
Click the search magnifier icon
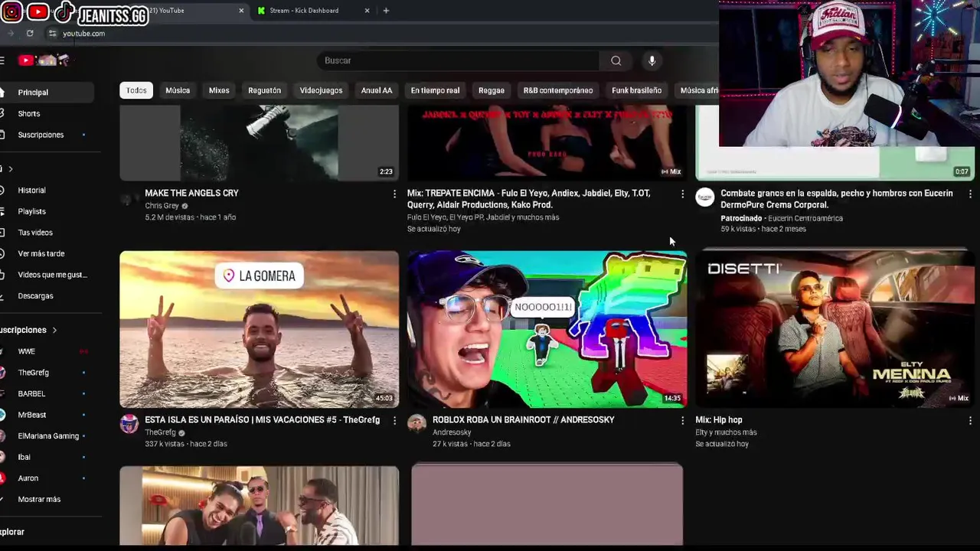pyautogui.click(x=616, y=60)
